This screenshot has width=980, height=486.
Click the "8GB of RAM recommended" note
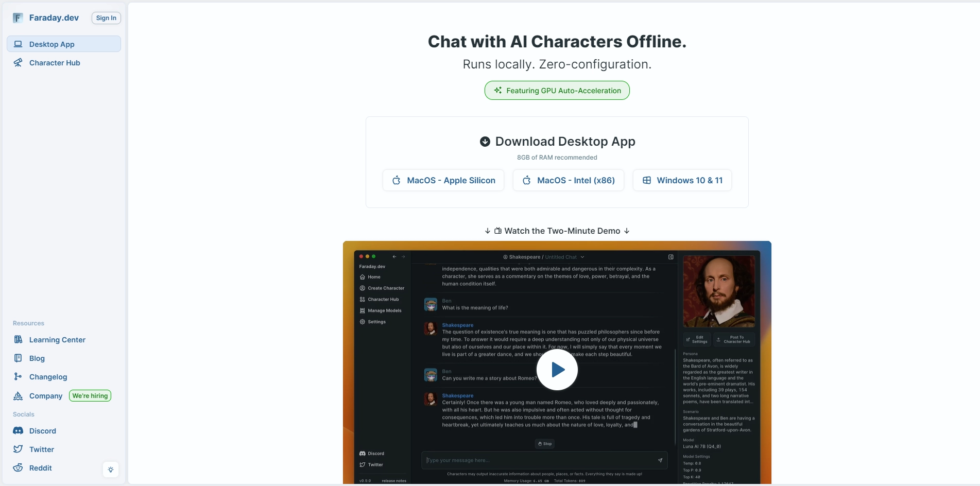pos(557,158)
